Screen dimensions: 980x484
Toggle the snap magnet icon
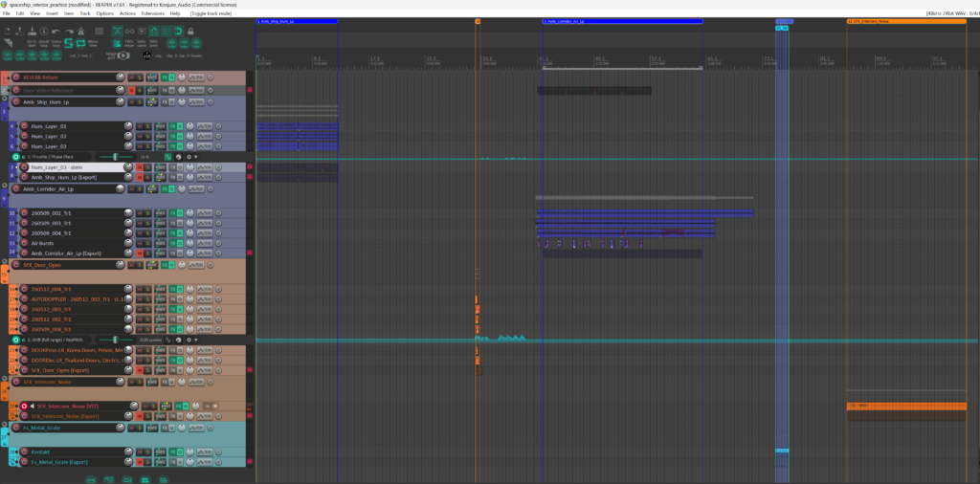178,31
